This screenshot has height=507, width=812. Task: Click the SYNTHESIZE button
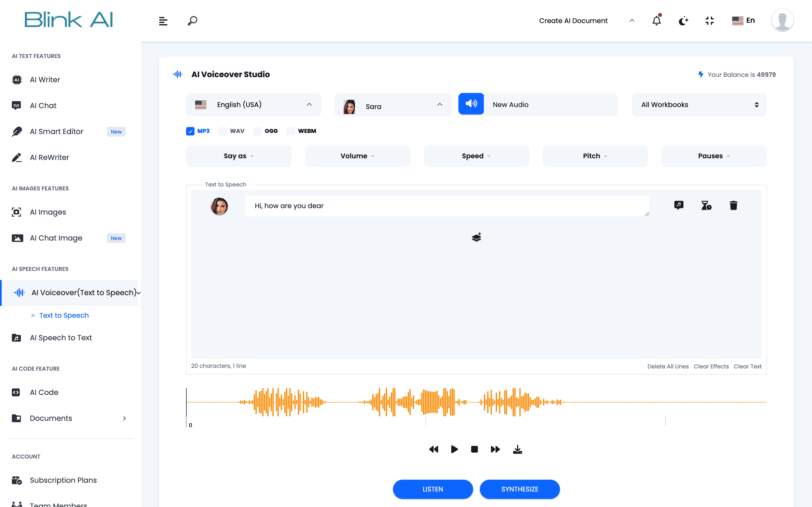(x=519, y=489)
